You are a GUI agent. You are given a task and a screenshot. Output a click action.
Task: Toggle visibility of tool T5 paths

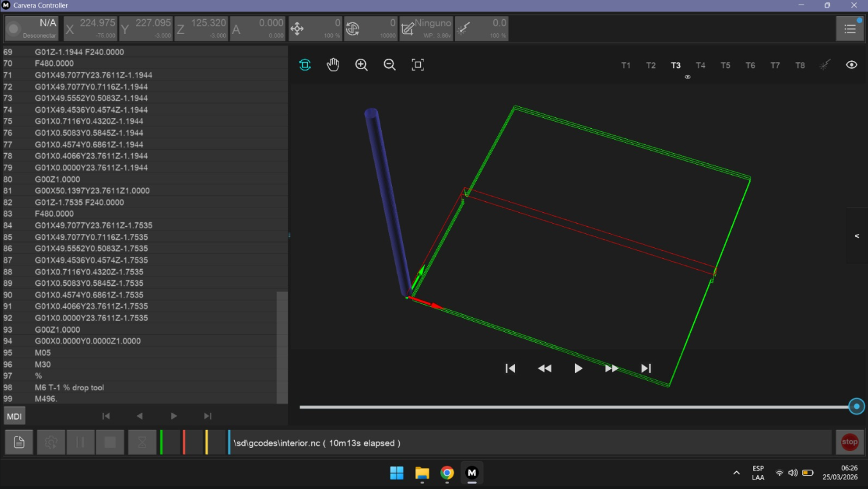pos(726,65)
